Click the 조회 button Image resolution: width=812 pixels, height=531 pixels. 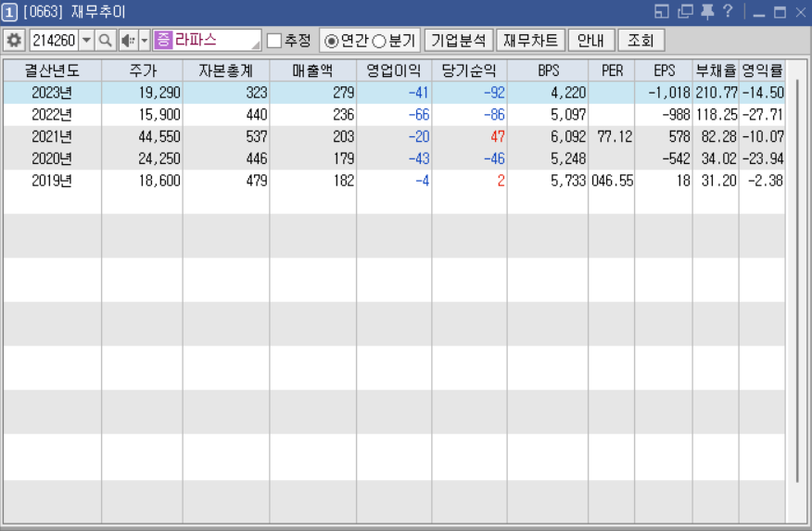point(641,41)
